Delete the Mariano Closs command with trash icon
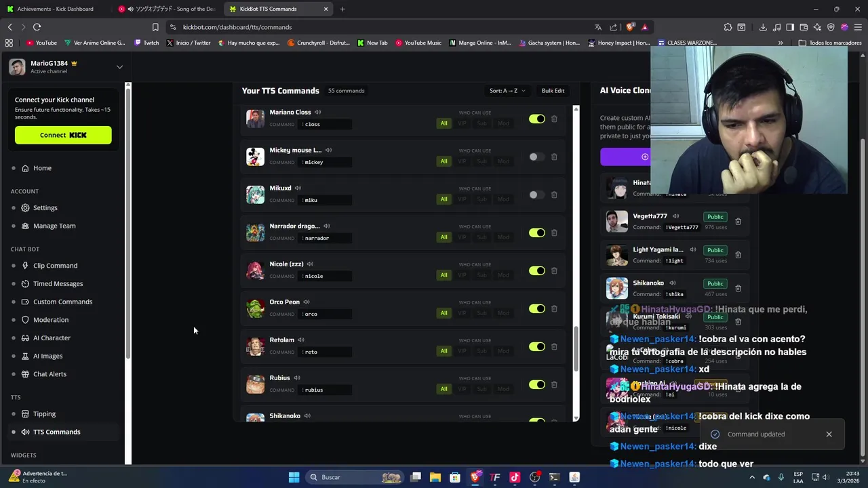The image size is (868, 488). 554,119
